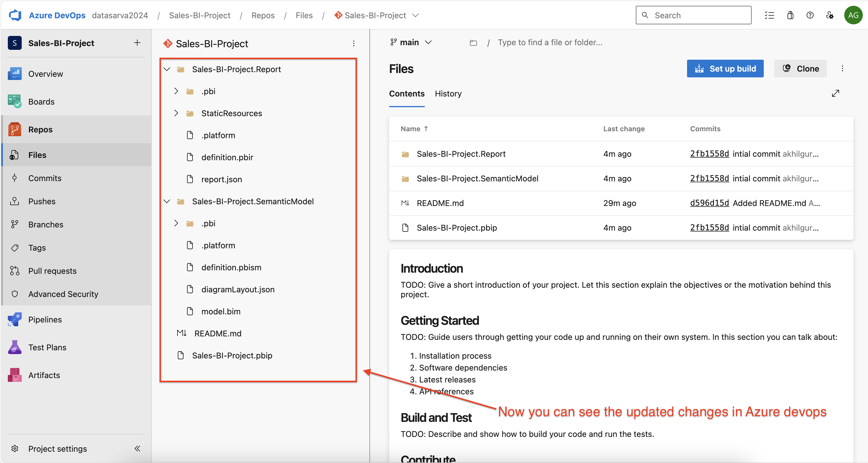Collapse the Sales-BI-Project.Report folder
The height and width of the screenshot is (463, 868).
point(167,69)
